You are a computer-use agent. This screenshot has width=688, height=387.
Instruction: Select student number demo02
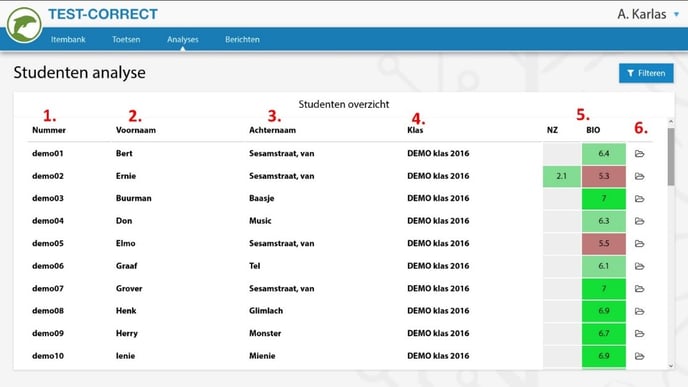[48, 176]
